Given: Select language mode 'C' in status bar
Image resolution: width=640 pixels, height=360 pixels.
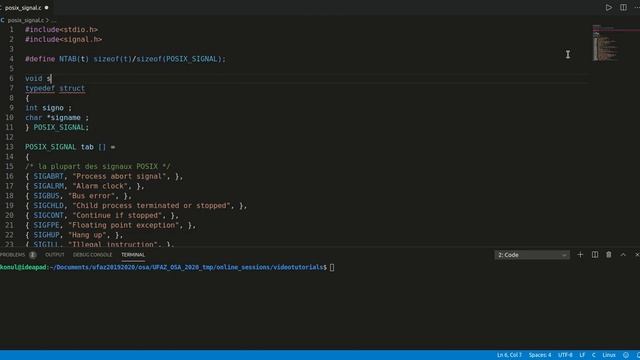Looking at the screenshot, I should (593, 355).
